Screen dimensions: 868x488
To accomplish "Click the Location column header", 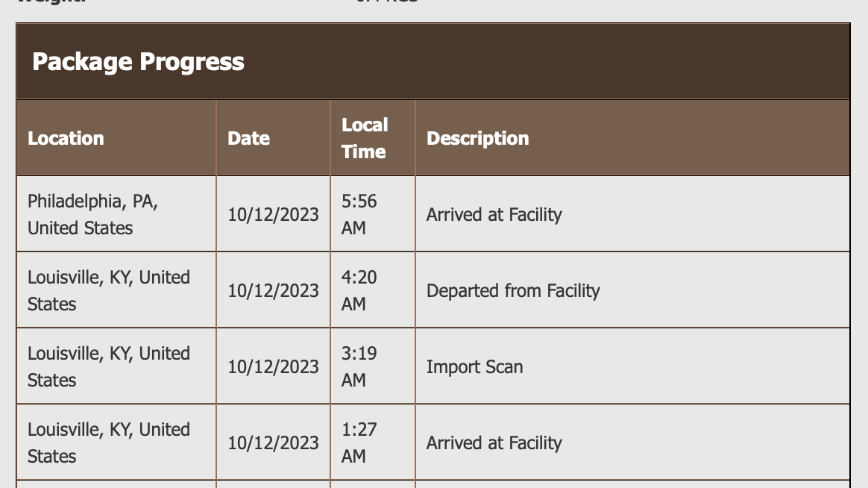I will click(x=66, y=139).
